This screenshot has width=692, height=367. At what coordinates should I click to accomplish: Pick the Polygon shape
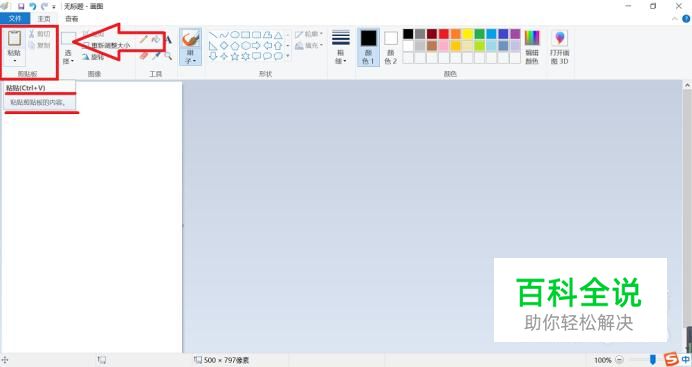(x=267, y=35)
